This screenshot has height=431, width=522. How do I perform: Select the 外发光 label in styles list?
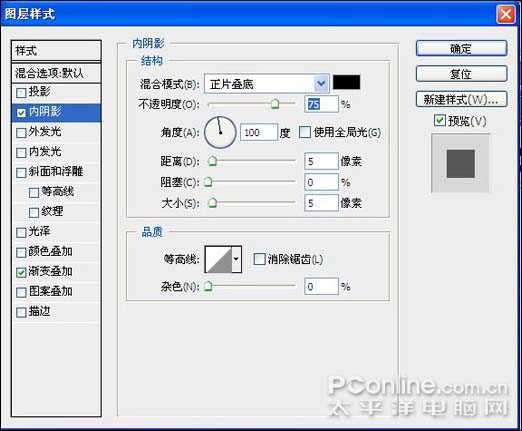pyautogui.click(x=45, y=132)
